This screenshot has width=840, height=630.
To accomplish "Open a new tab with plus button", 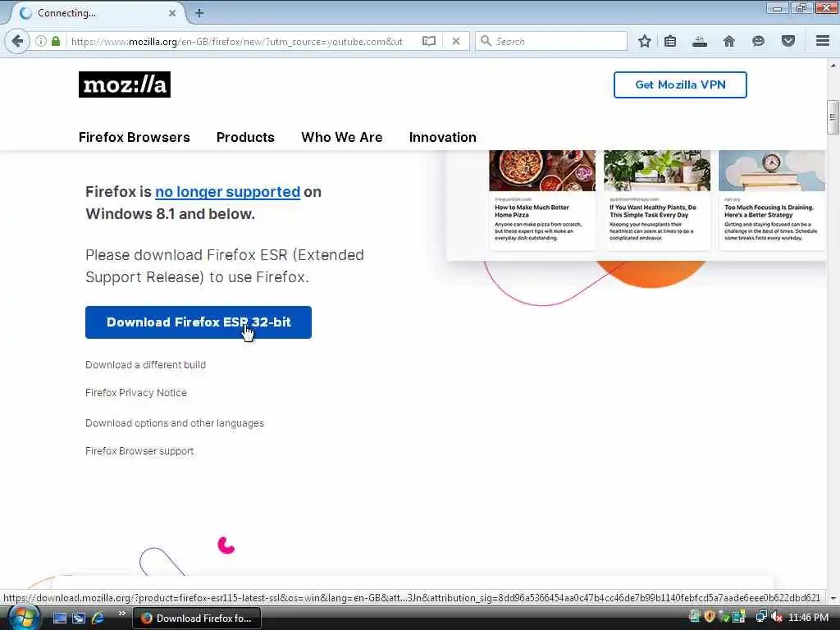I will [199, 13].
